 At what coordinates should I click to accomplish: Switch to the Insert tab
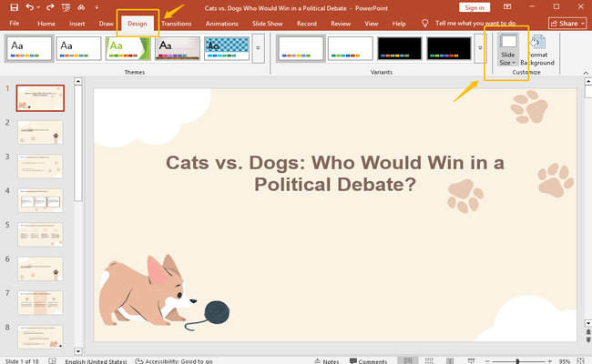tap(77, 24)
